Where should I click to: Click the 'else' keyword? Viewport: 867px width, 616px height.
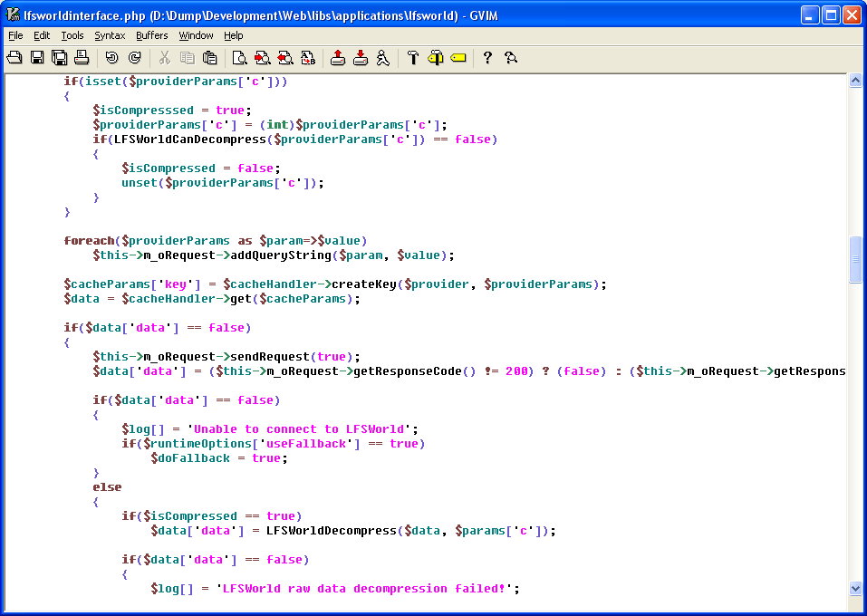(107, 487)
